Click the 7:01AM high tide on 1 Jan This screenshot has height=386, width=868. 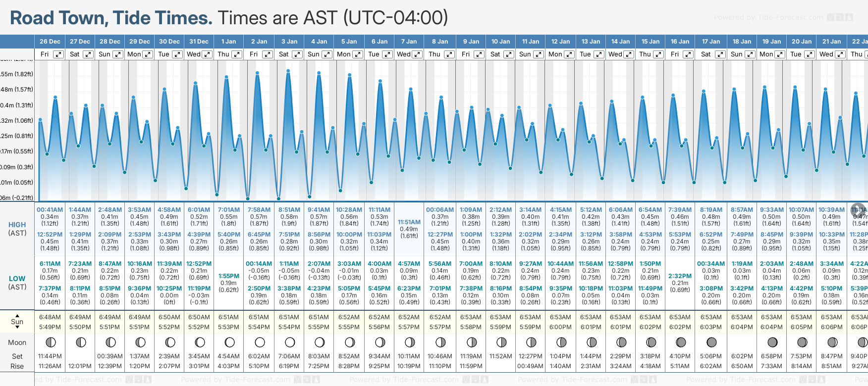point(228,210)
